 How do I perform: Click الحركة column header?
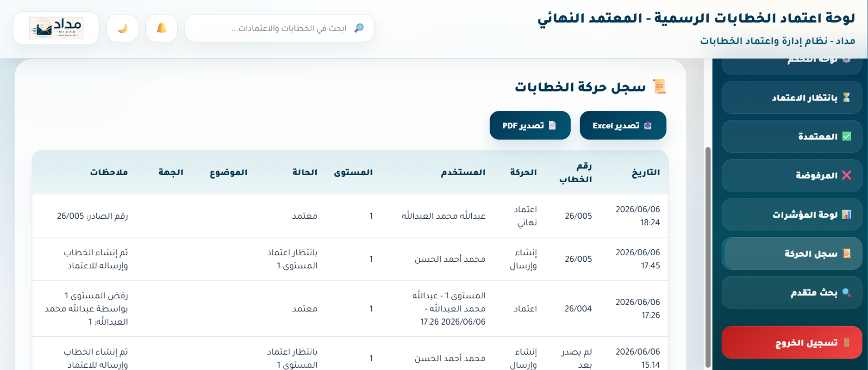(523, 173)
